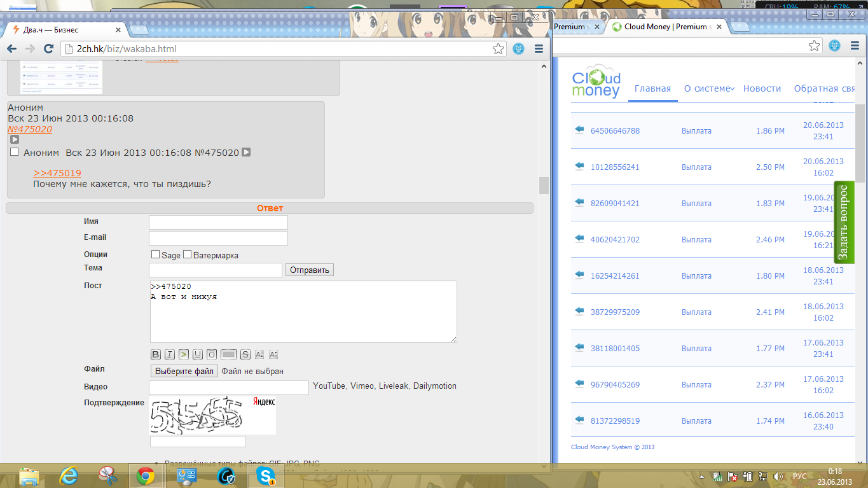
Task: Click arrow icon beside transaction 64506646788
Action: pos(579,130)
